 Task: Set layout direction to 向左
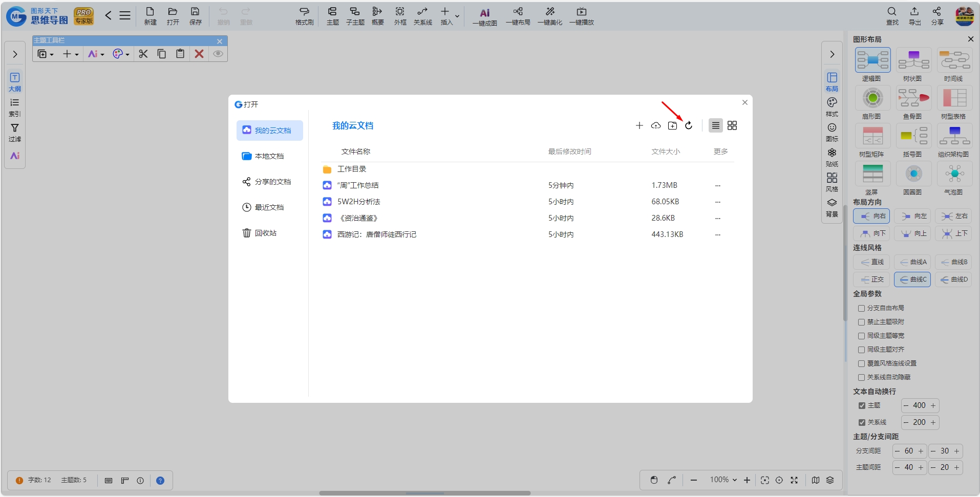(x=912, y=216)
